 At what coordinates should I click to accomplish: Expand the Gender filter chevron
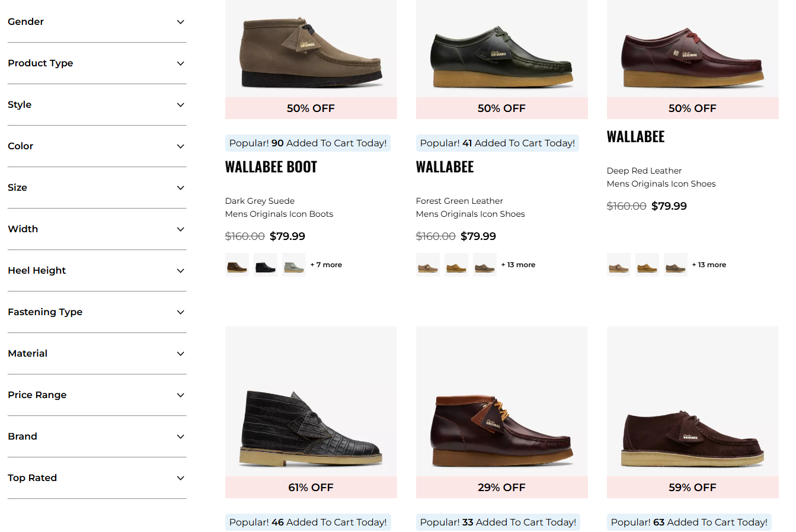pos(181,22)
